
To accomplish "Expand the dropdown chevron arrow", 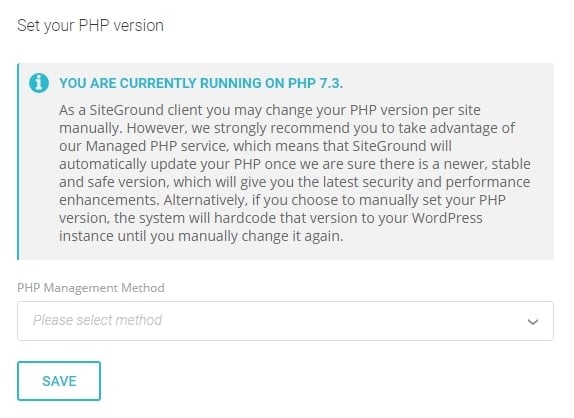I will point(532,322).
